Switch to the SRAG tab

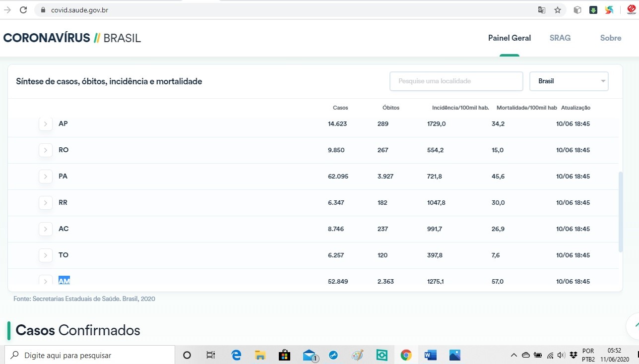pyautogui.click(x=560, y=38)
